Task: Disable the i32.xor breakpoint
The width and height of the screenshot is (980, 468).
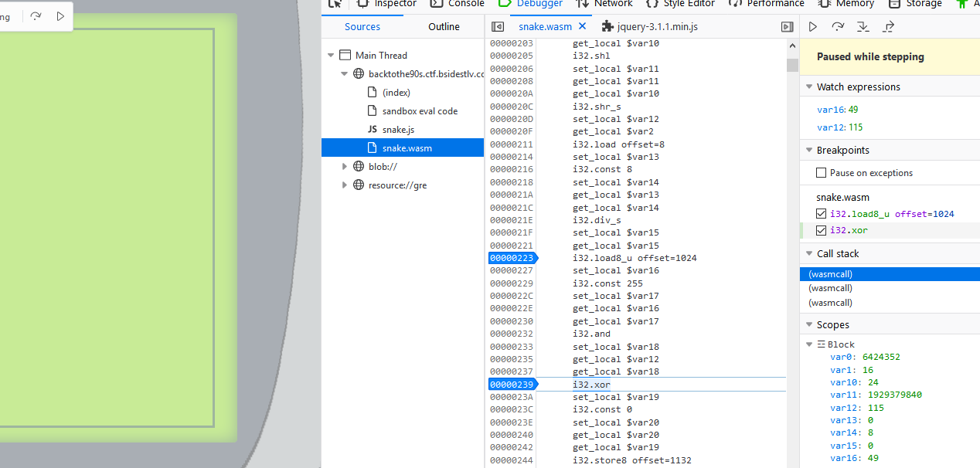Action: point(822,229)
